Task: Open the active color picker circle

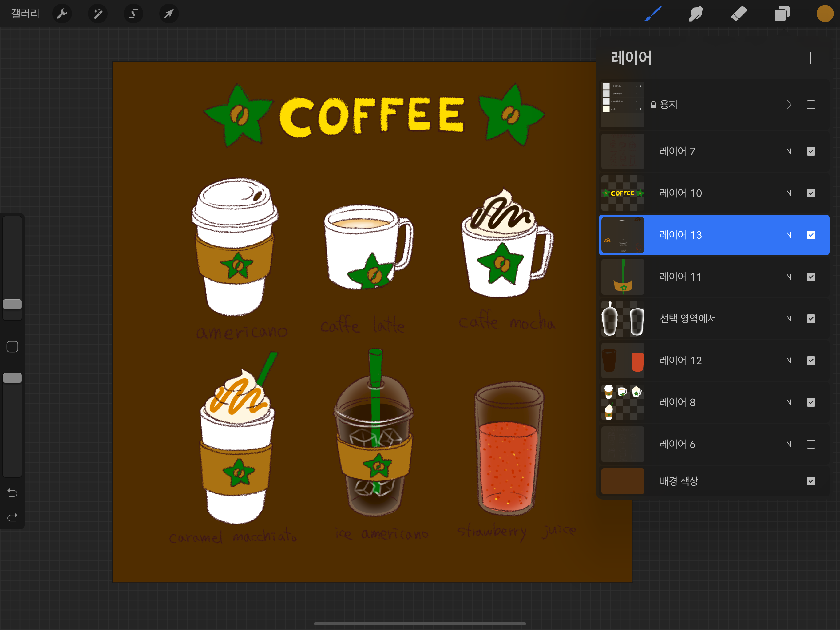Action: click(x=825, y=14)
